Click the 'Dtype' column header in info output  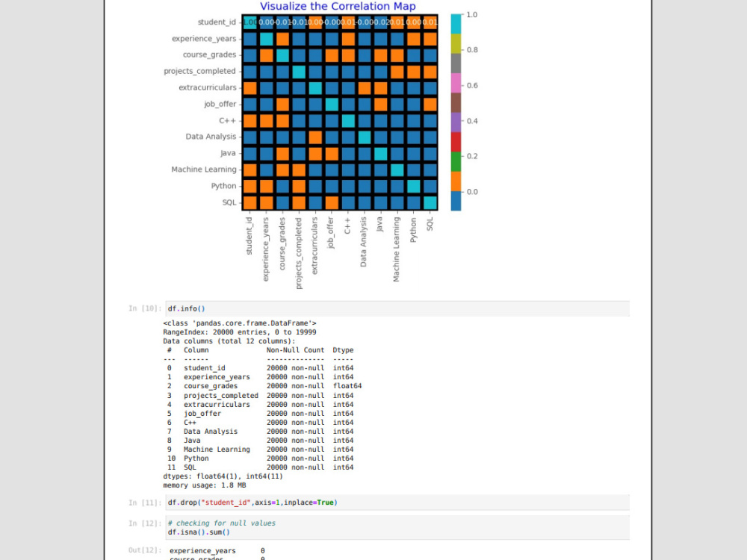point(343,350)
